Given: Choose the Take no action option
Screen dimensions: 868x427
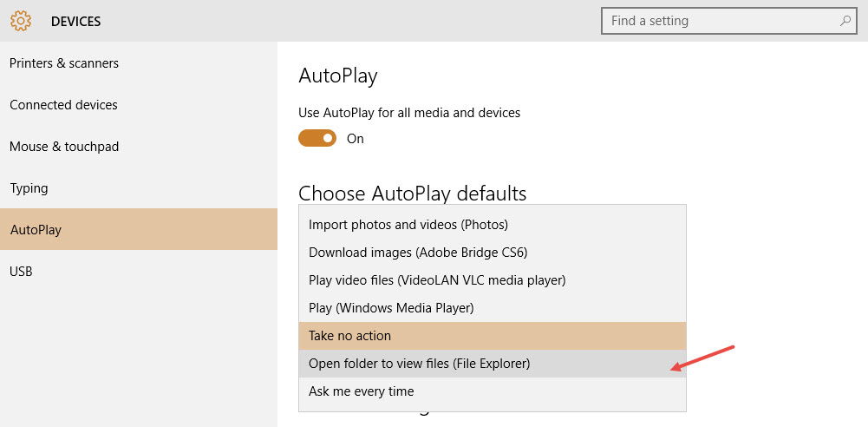Looking at the screenshot, I should click(x=493, y=336).
